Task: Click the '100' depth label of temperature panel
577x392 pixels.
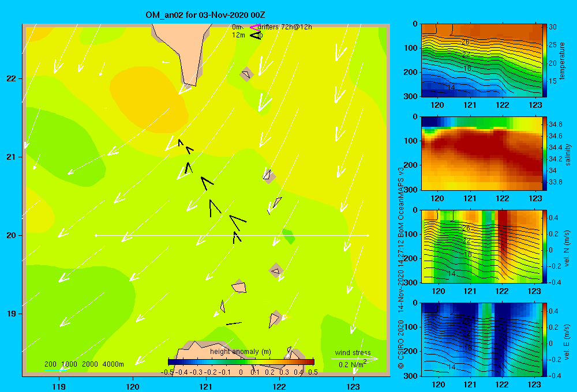Action: [410, 48]
